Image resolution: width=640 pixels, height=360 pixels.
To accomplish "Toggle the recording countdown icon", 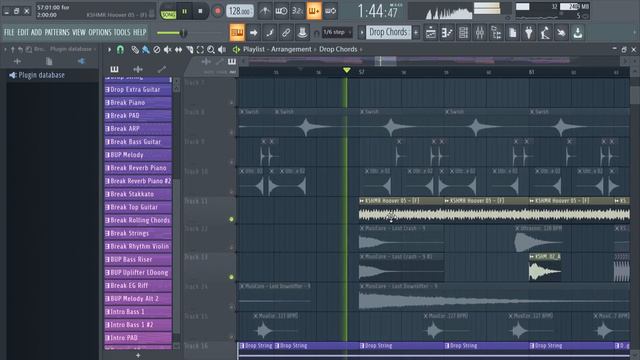I will click(298, 11).
